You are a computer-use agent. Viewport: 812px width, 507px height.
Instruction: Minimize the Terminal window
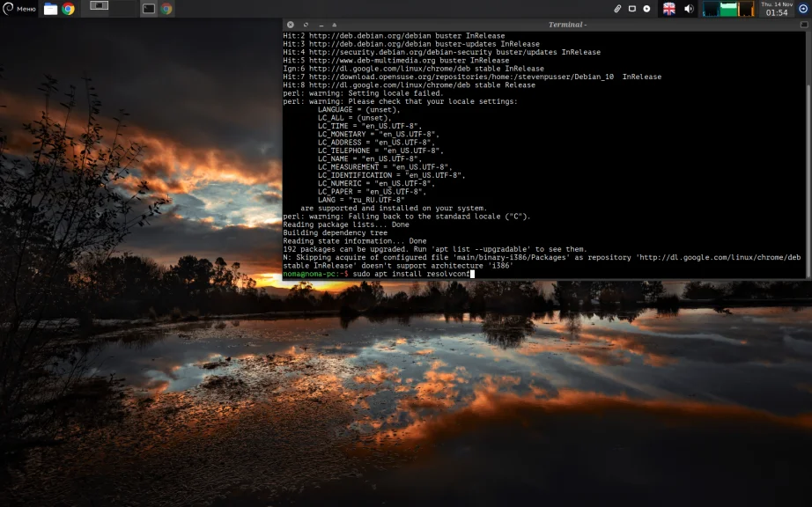point(320,25)
